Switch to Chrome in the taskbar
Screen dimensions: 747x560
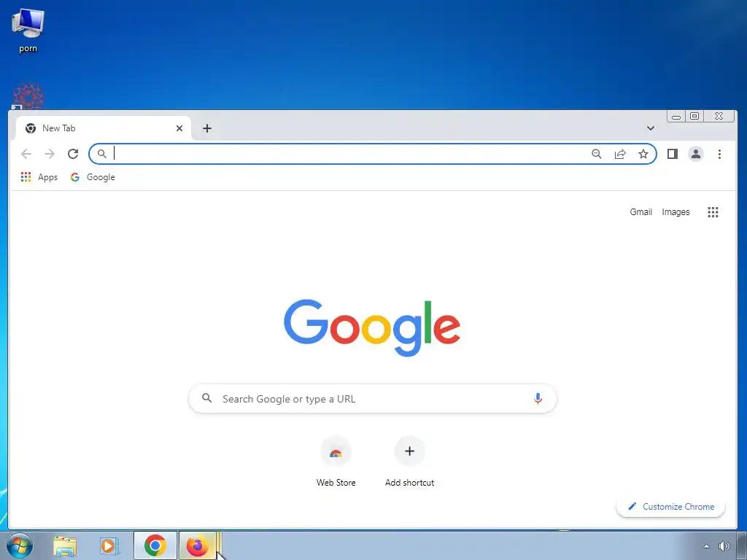[x=155, y=545]
